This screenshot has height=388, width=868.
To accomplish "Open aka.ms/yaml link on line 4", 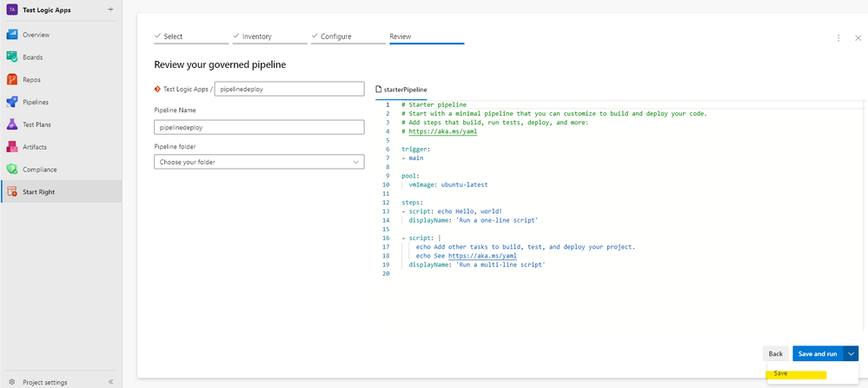I will [443, 131].
